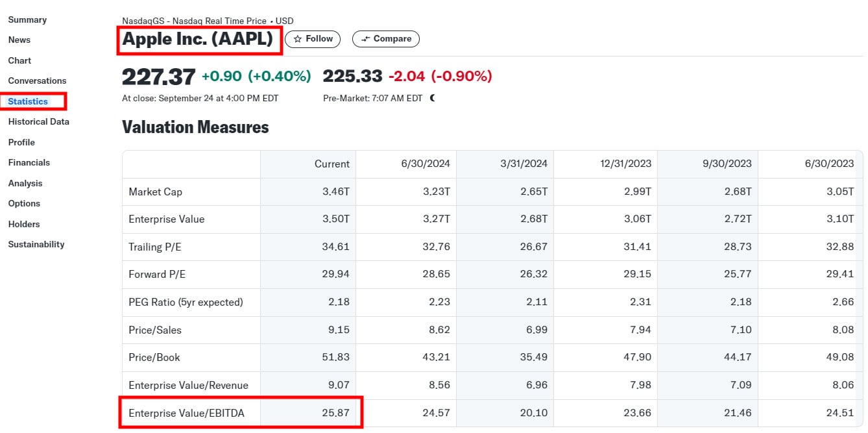Screen dimensions: 868x433
Task: Click the star Follow button for Apple
Action: click(313, 39)
